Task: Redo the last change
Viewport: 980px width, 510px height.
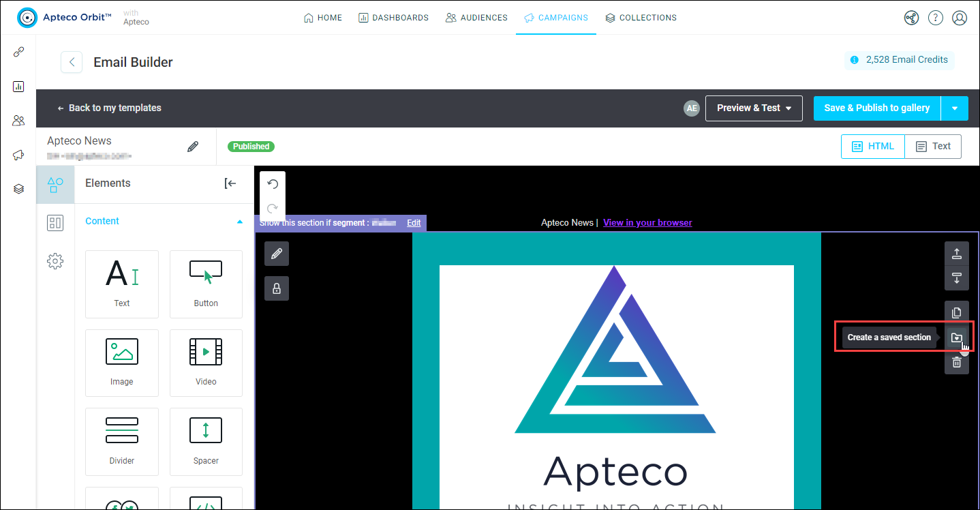Action: [x=273, y=209]
